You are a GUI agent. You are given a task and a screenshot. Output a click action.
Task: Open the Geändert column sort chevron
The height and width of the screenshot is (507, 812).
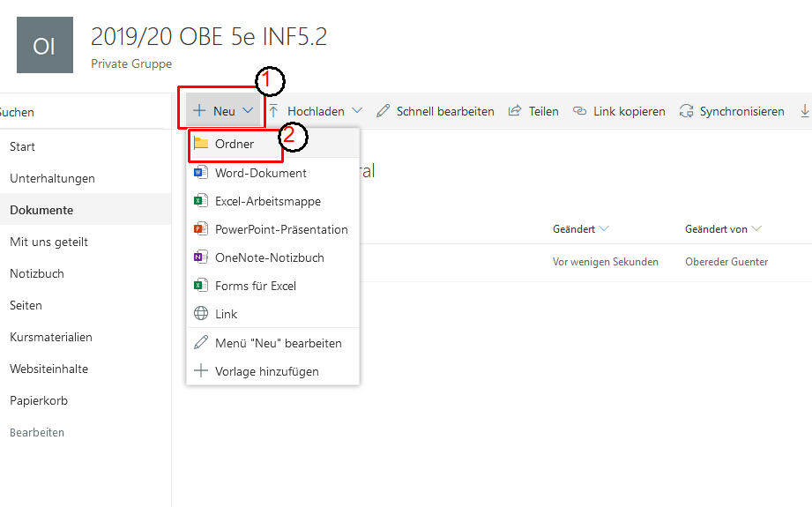[604, 229]
